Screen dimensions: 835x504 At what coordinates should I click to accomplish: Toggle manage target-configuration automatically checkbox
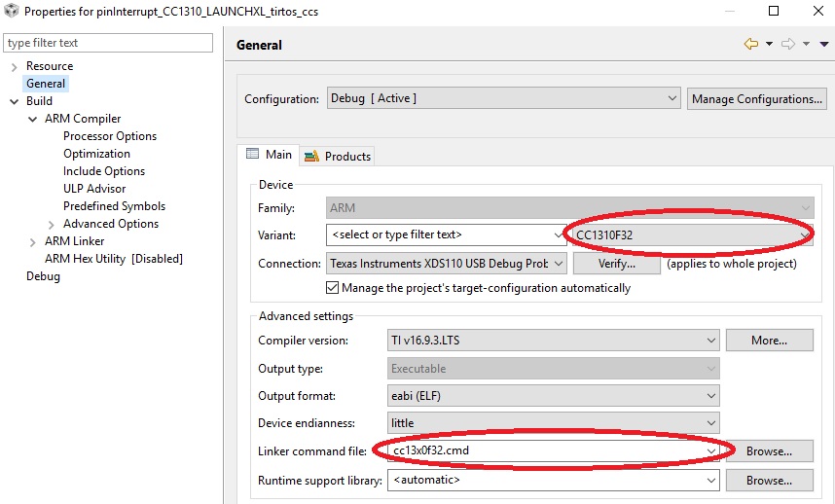coord(332,288)
